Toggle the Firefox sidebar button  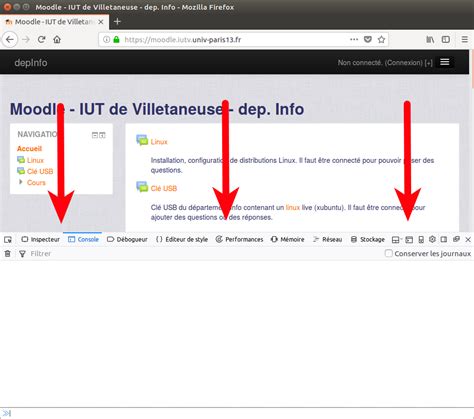tap(446, 39)
